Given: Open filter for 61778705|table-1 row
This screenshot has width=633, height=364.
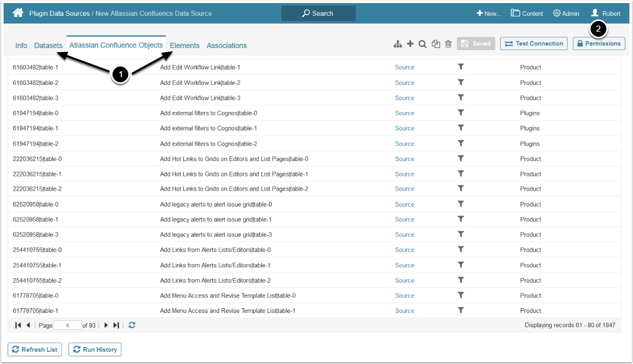Looking at the screenshot, I should [x=461, y=310].
